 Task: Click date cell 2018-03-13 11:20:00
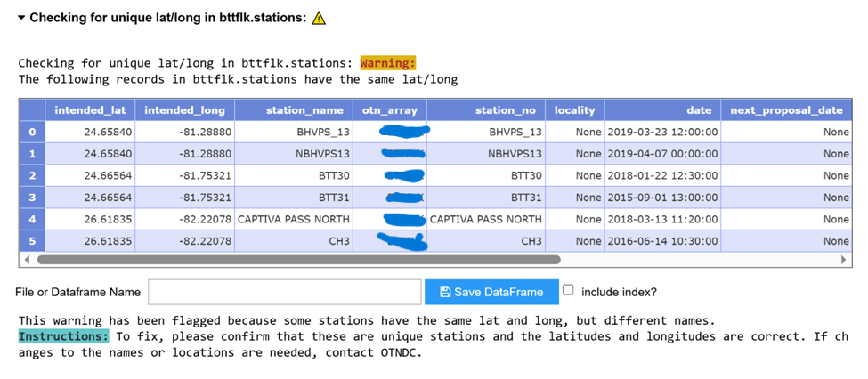(x=662, y=219)
